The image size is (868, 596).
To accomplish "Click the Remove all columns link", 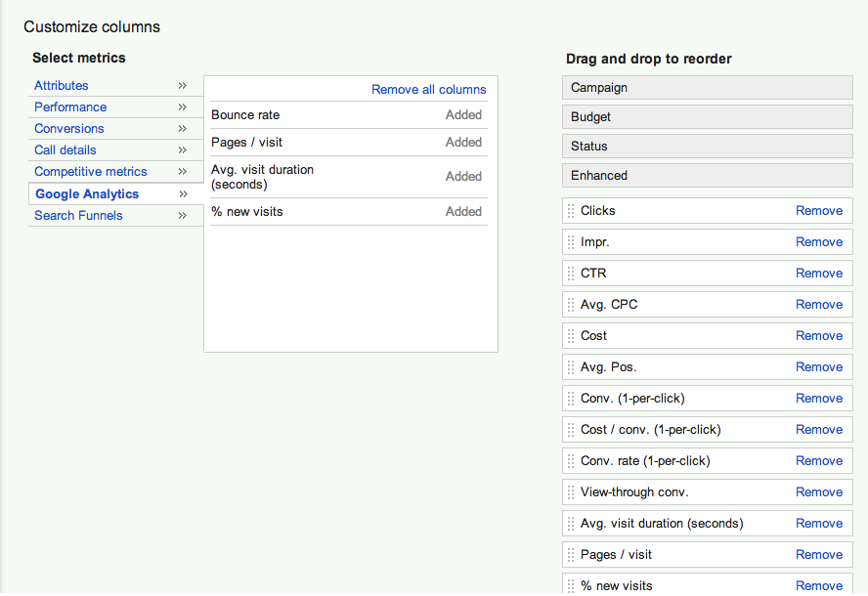I will 428,90.
